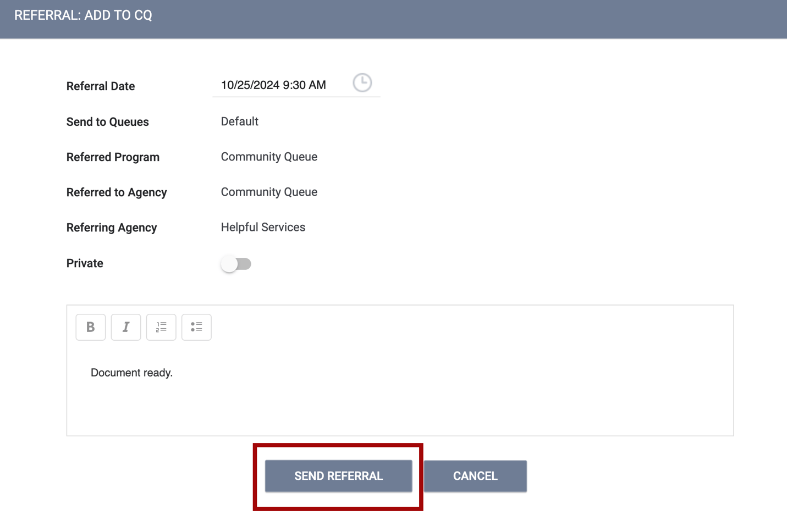
Task: Click the Community Queue value for Referred Program
Action: (269, 157)
